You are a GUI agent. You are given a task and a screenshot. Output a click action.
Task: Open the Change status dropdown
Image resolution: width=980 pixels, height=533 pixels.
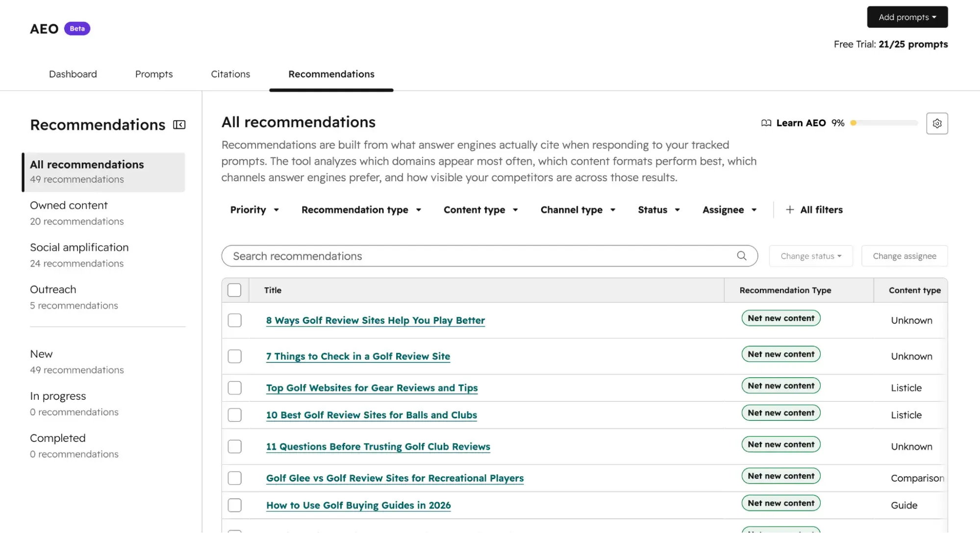[811, 256]
